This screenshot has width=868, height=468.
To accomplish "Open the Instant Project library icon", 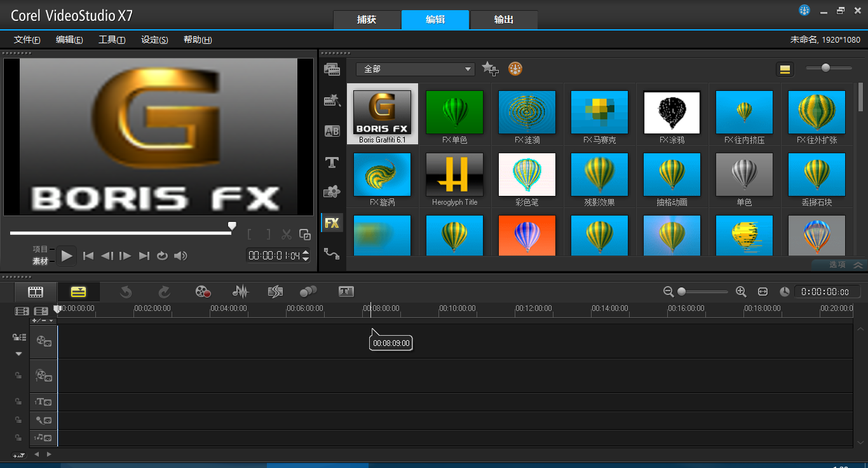I will pyautogui.click(x=332, y=100).
